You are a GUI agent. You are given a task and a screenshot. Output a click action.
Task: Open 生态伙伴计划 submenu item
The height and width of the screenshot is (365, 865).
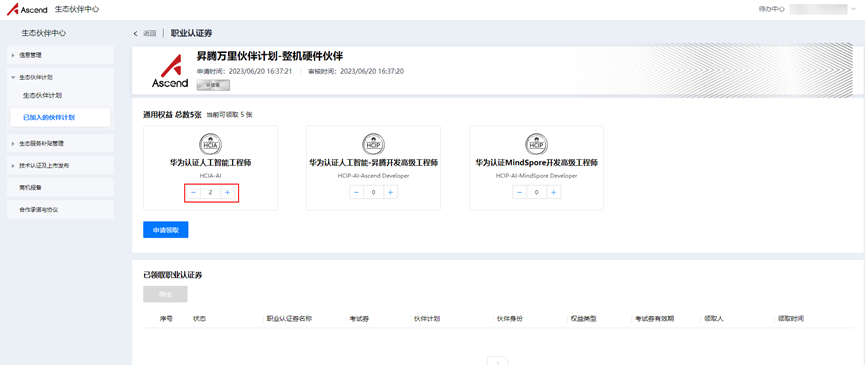(42, 95)
